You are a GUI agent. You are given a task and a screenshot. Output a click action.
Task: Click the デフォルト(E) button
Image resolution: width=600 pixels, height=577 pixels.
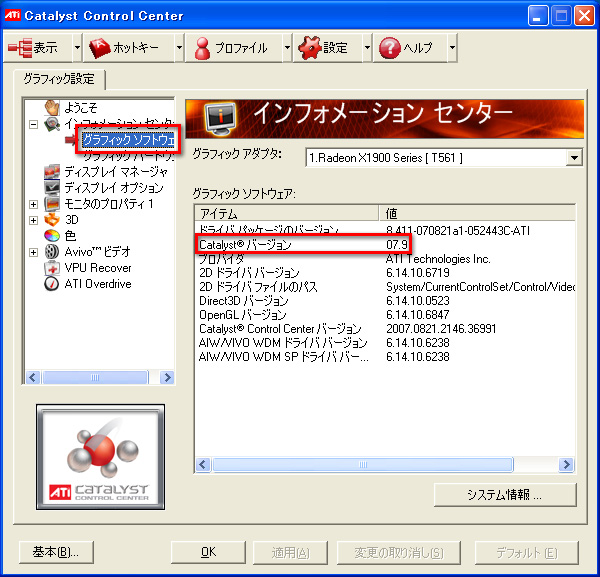(527, 552)
